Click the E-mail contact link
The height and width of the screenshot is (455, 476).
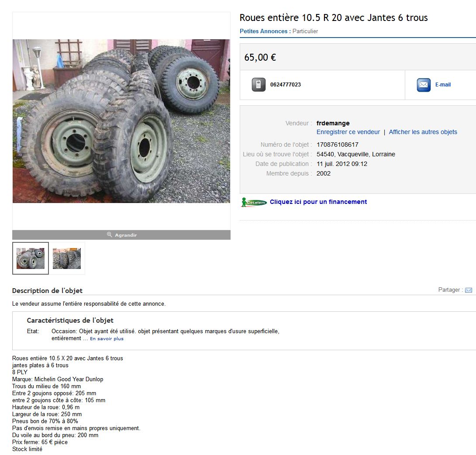(443, 85)
